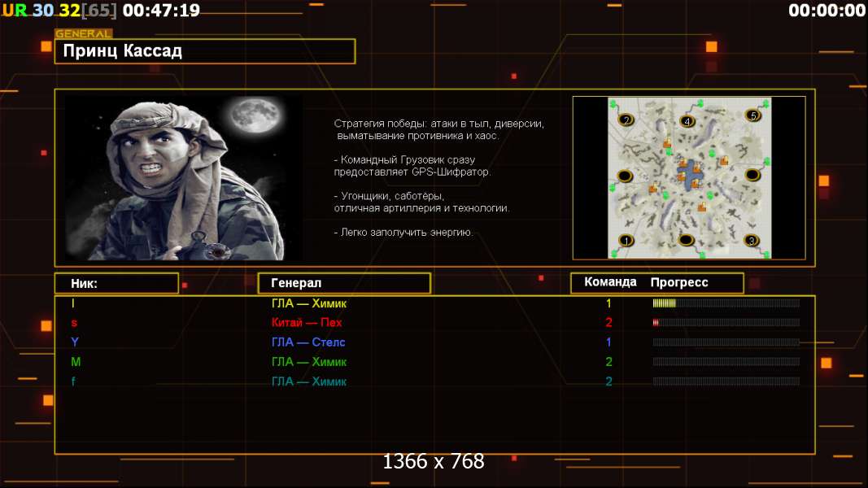Click the teal 'ГЛА — Химик' general entry
This screenshot has height=488, width=868.
pos(309,381)
